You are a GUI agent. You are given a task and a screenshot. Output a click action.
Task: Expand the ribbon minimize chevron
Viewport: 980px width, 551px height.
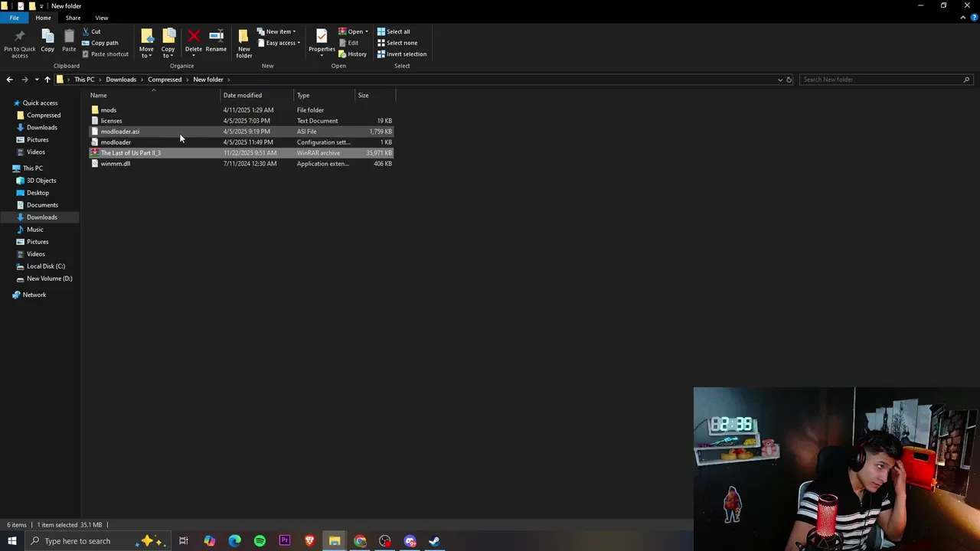(x=963, y=18)
